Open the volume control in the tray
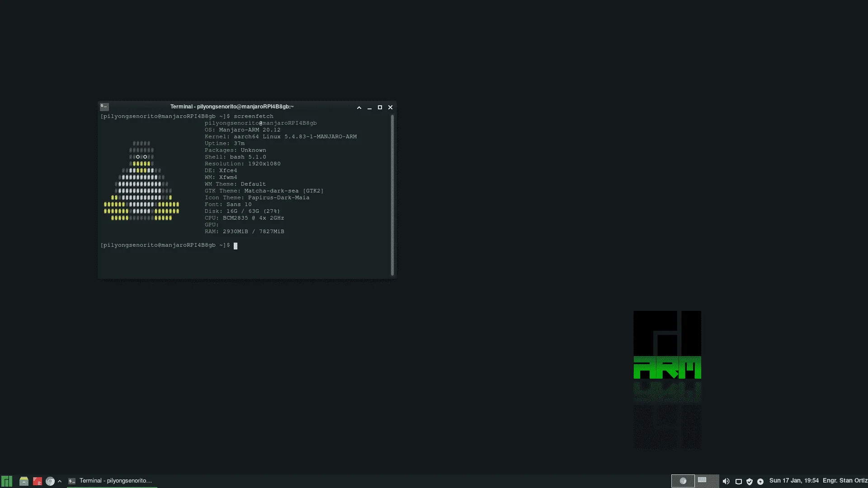868x488 pixels. tap(726, 481)
